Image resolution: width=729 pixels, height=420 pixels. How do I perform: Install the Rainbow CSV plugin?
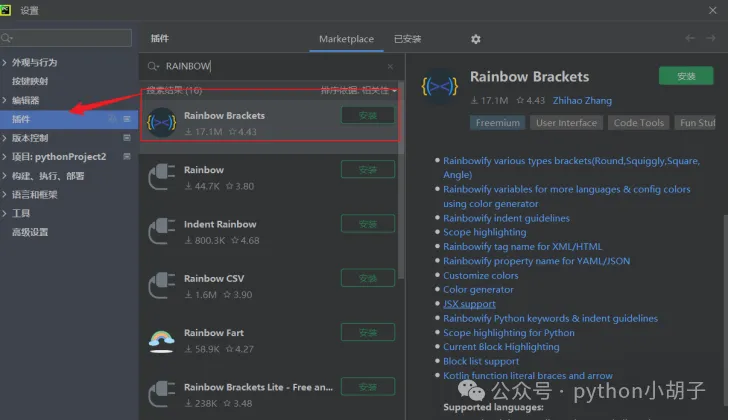click(368, 278)
